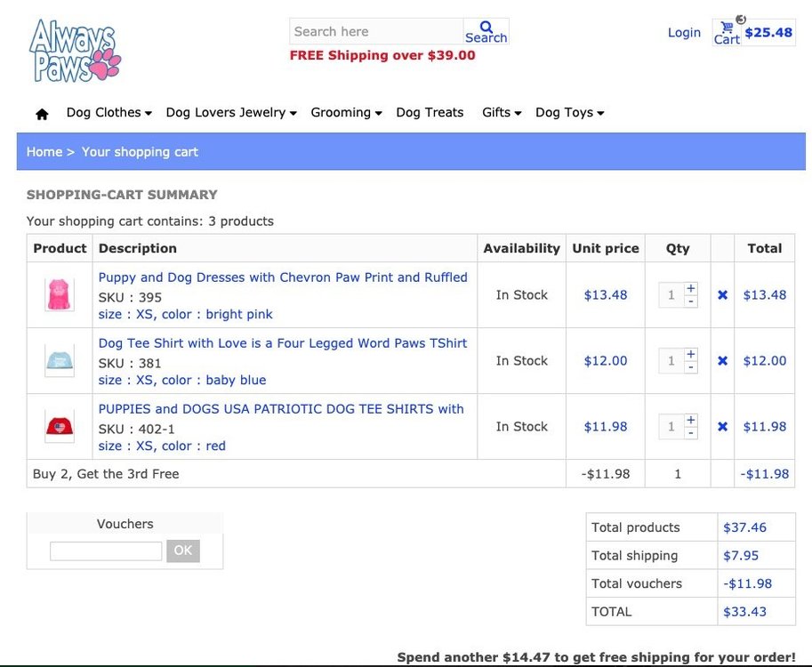Click the Always Paws logo
This screenshot has height=667, width=812.
coord(75,52)
